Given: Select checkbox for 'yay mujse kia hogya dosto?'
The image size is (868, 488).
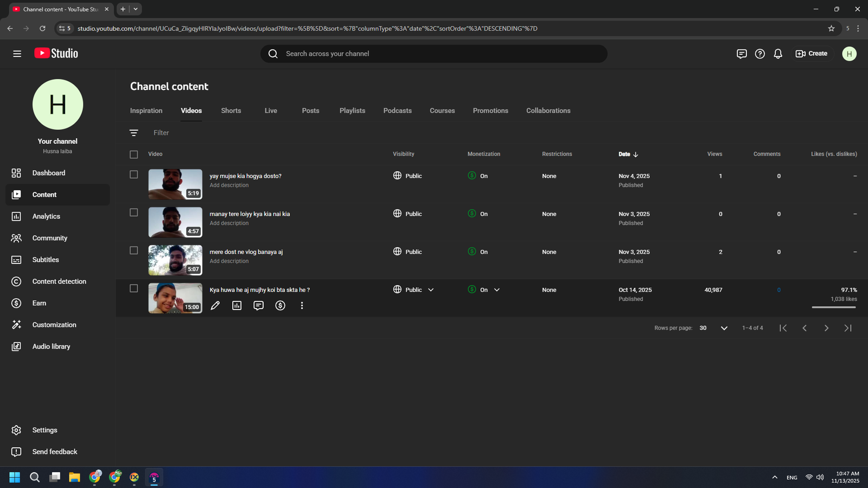Looking at the screenshot, I should coord(134,175).
